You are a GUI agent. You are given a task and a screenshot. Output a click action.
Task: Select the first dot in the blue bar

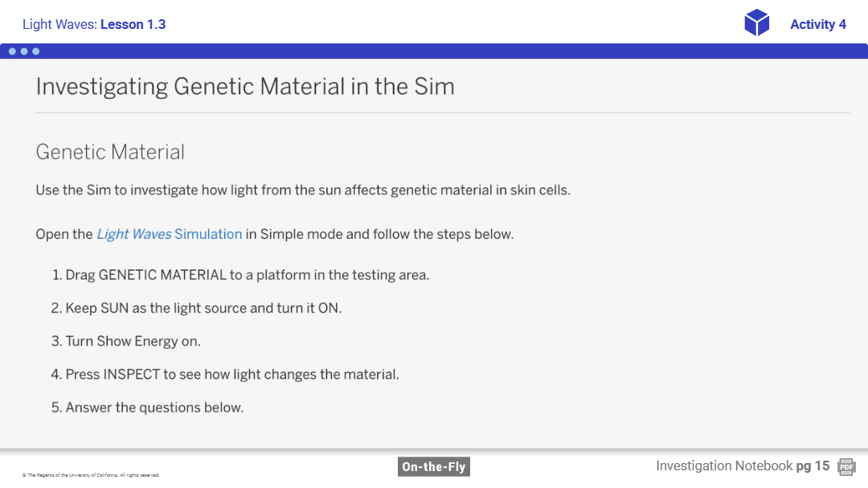12,51
